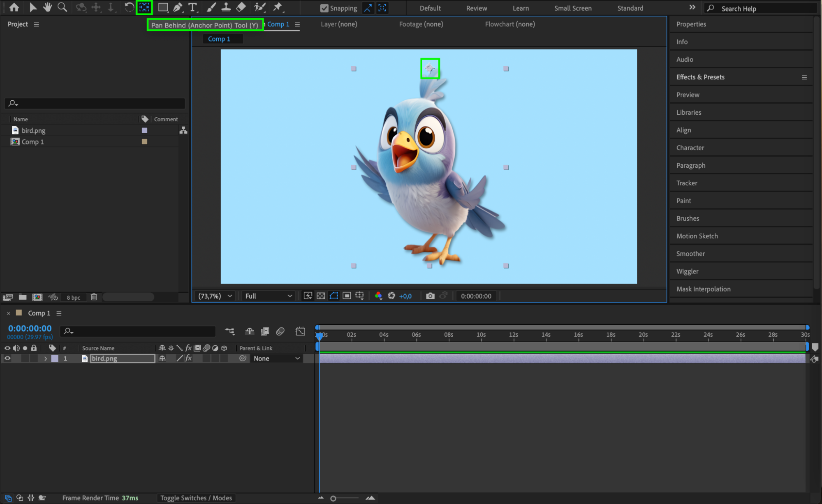Pick the Puppet Pin tool

coord(278,7)
